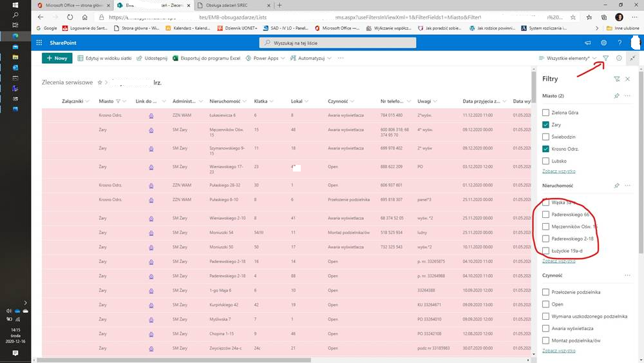This screenshot has height=363, width=644.
Task: Pin the Nieruchomość filter section
Action: click(616, 186)
